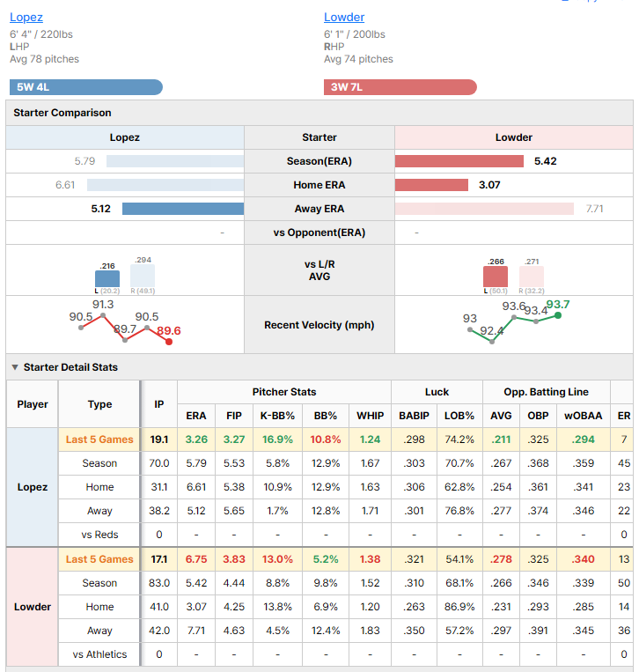The image size is (639, 672).
Task: Click the K-BB% column header
Action: [x=277, y=416]
